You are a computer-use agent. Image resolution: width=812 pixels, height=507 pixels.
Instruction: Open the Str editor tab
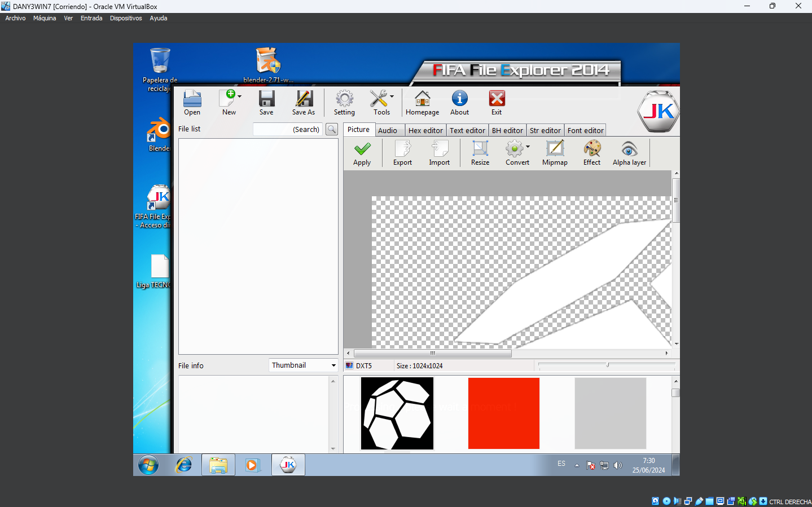pyautogui.click(x=545, y=130)
